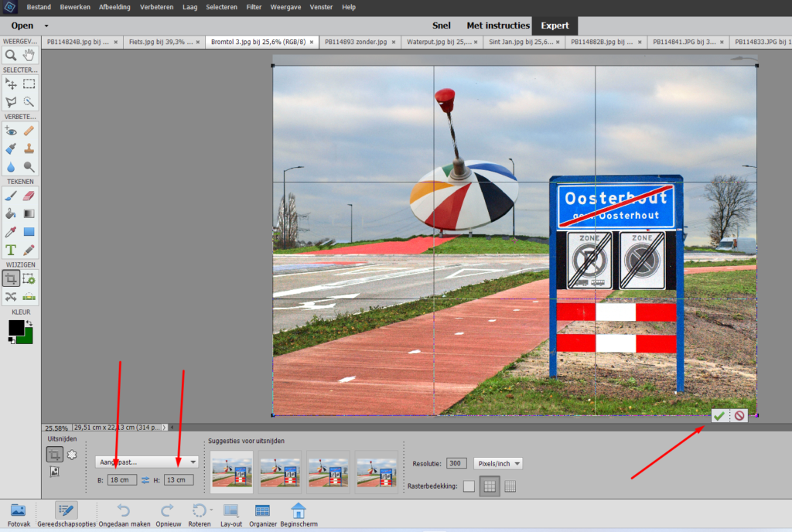Activate the Clone Stamp tool
Viewport: 792px width, 532px height.
tap(29, 148)
